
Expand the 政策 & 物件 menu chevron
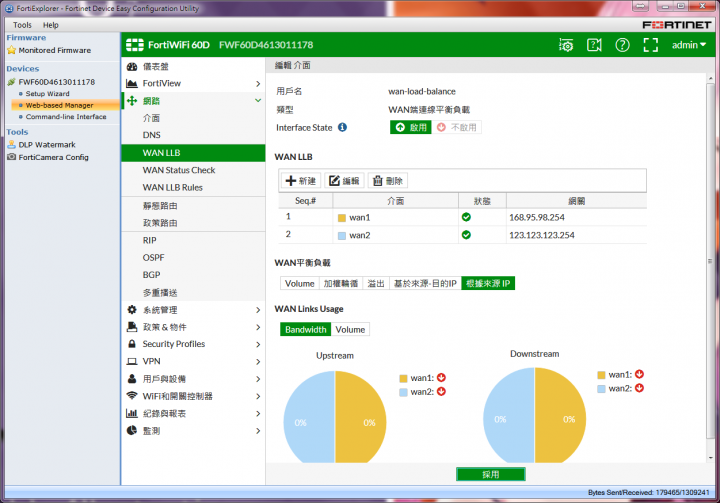click(x=258, y=327)
